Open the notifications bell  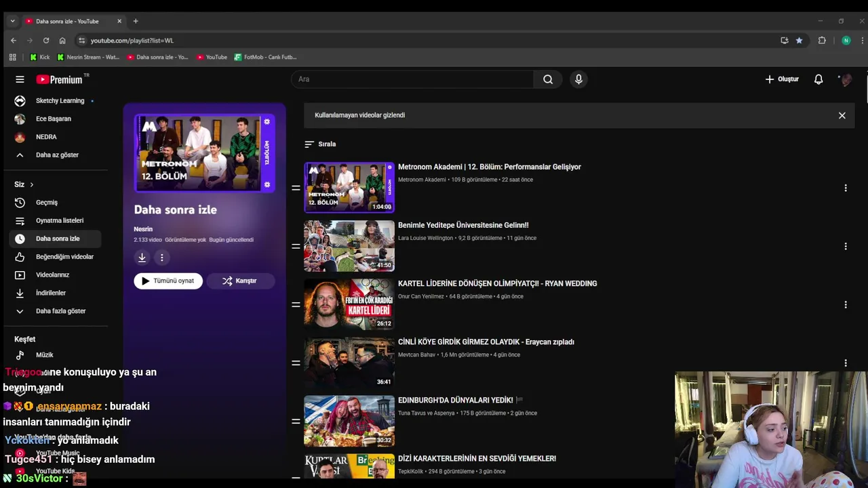pos(818,79)
